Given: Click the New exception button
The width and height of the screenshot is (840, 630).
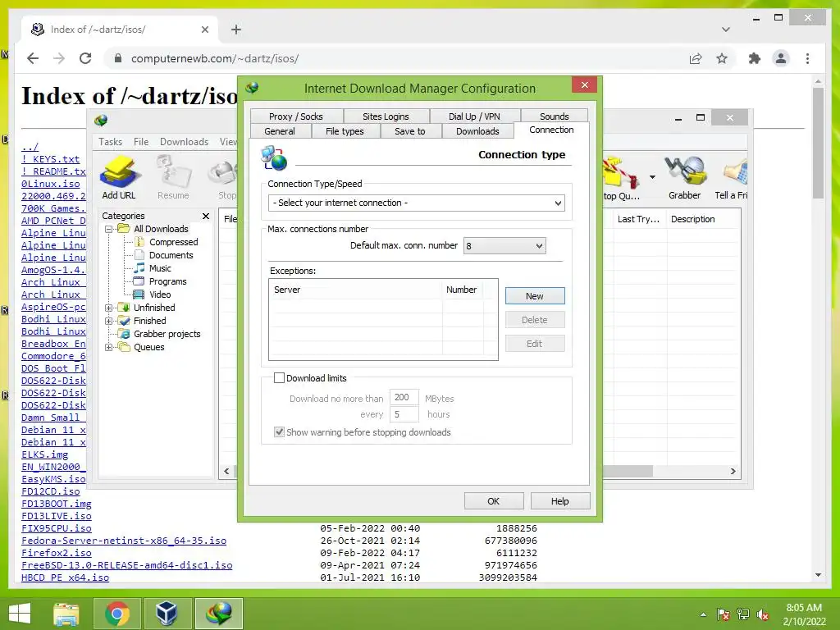Looking at the screenshot, I should [x=535, y=296].
